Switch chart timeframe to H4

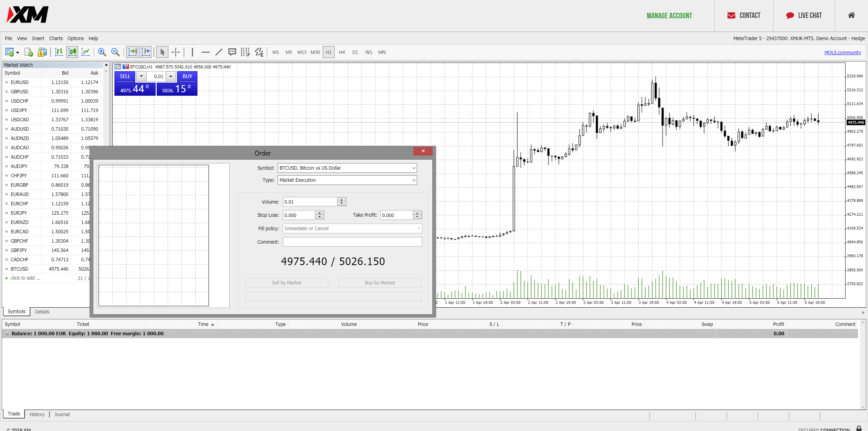342,52
